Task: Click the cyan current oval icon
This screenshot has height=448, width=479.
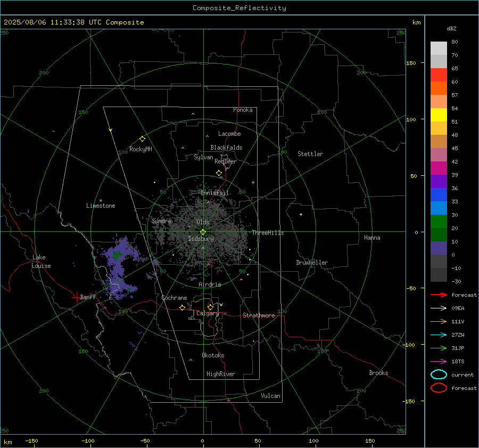Action: [439, 374]
